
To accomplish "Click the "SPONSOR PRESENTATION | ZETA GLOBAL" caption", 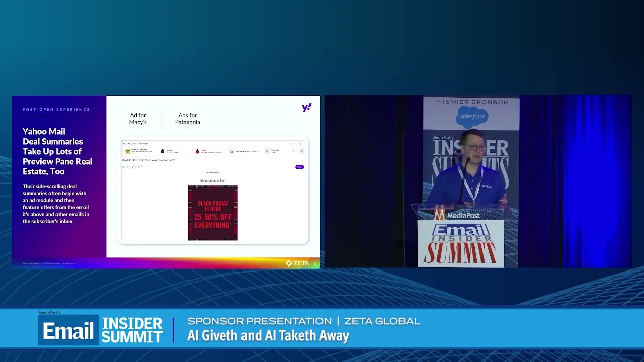I will (x=303, y=321).
